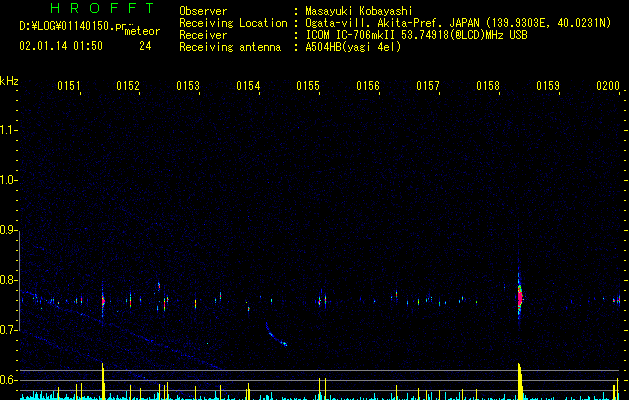Click the meteor label above the count

point(142,31)
